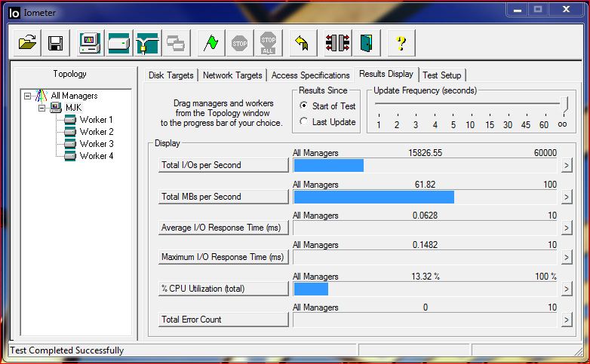Viewport: 590px width, 364px height.
Task: Disconnect the selected worker or manager
Action: [x=337, y=43]
